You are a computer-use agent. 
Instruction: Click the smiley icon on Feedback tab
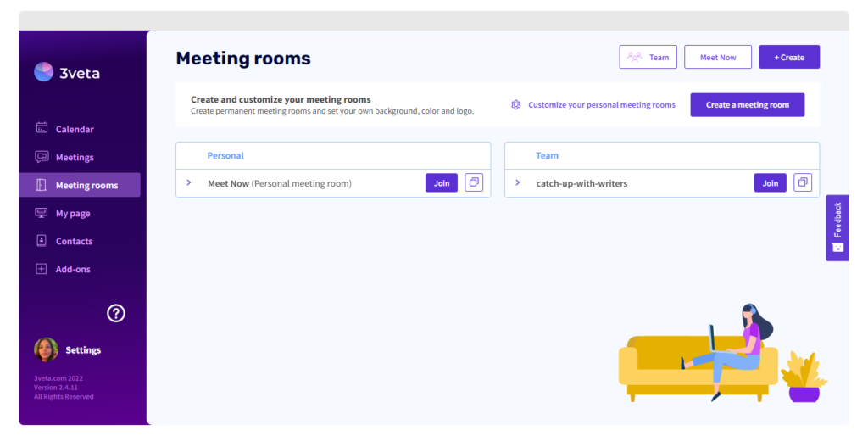point(837,248)
